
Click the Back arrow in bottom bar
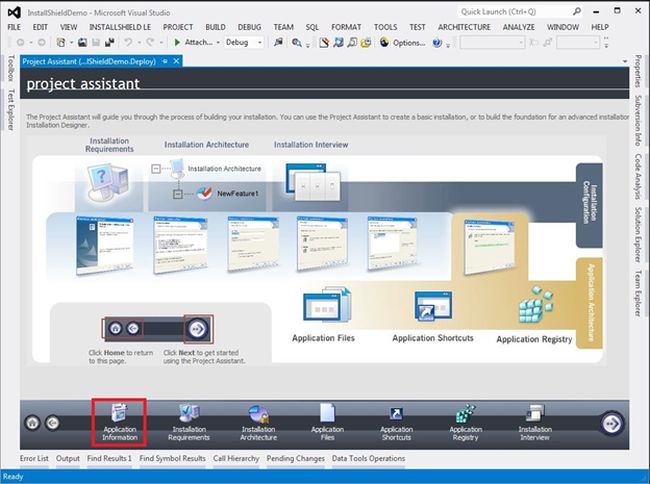[x=52, y=423]
